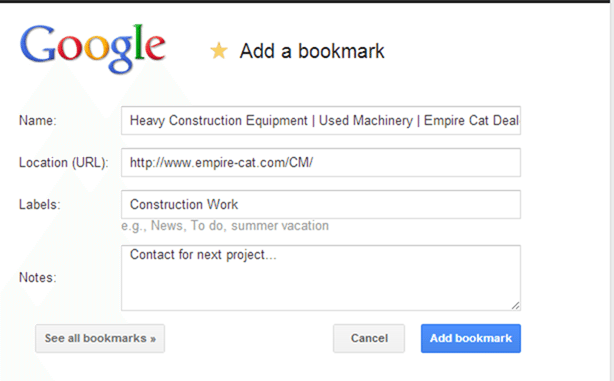Click the "Location (URL):" field label
Image resolution: width=614 pixels, height=381 pixels.
click(x=63, y=163)
